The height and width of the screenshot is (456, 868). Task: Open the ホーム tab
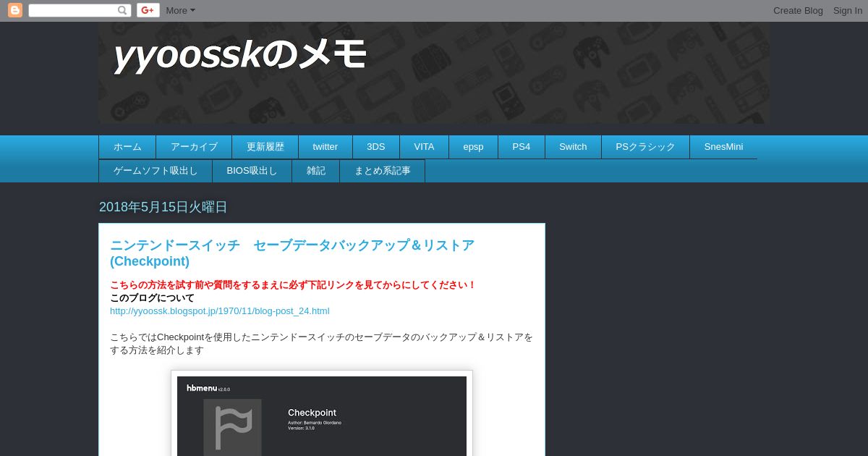(x=127, y=147)
